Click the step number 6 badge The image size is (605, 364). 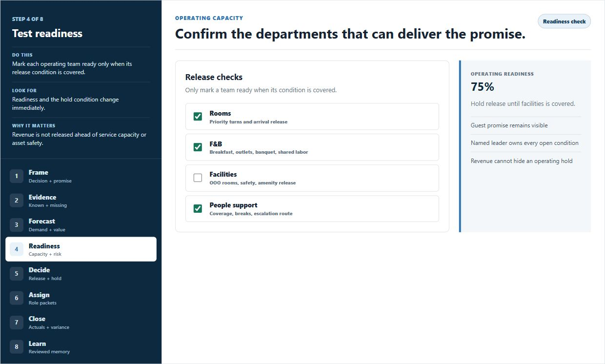click(x=17, y=298)
